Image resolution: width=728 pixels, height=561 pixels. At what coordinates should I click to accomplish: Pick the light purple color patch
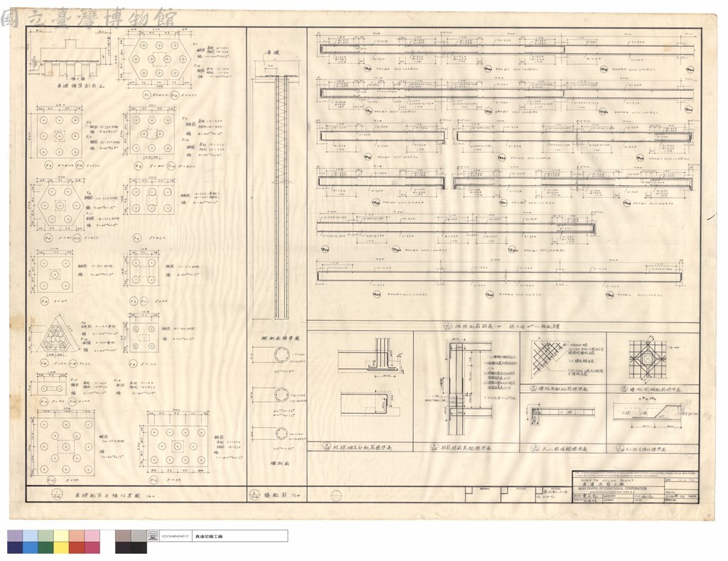pos(15,536)
